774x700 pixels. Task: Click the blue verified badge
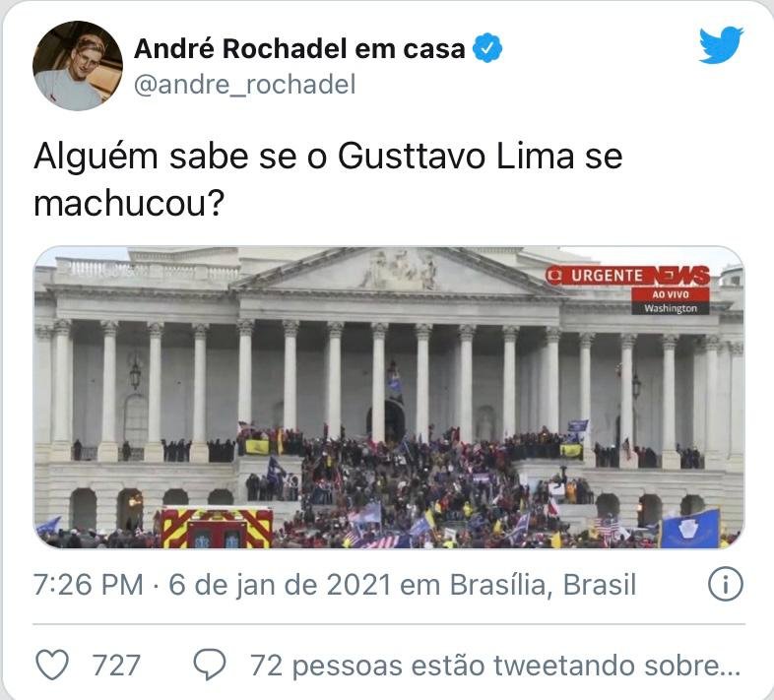tap(487, 48)
